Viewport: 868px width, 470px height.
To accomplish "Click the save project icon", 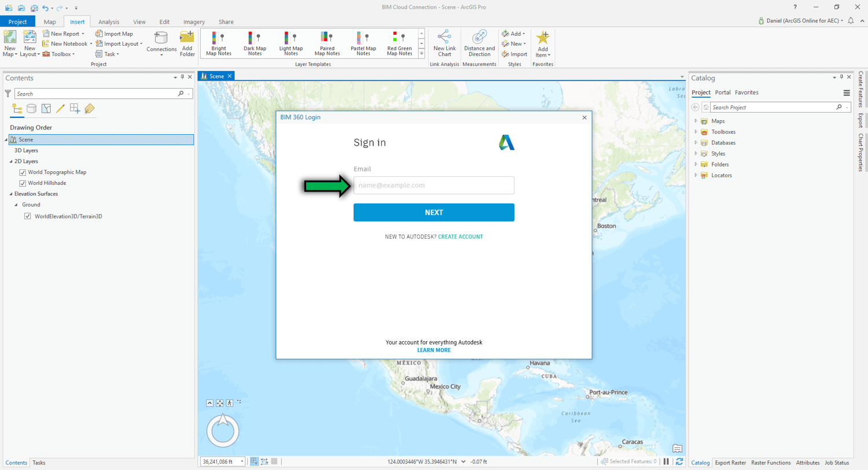I will pos(34,8).
